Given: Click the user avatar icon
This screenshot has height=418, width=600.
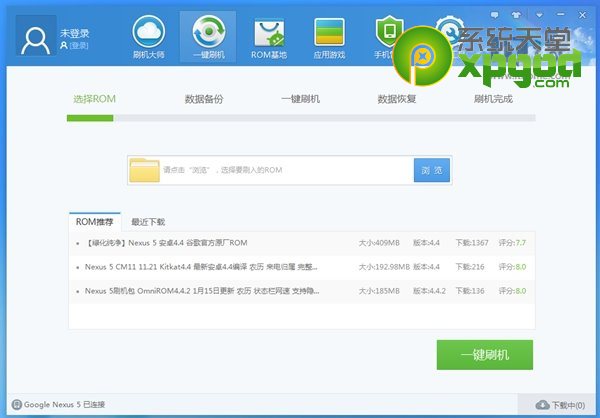Looking at the screenshot, I should 36,39.
